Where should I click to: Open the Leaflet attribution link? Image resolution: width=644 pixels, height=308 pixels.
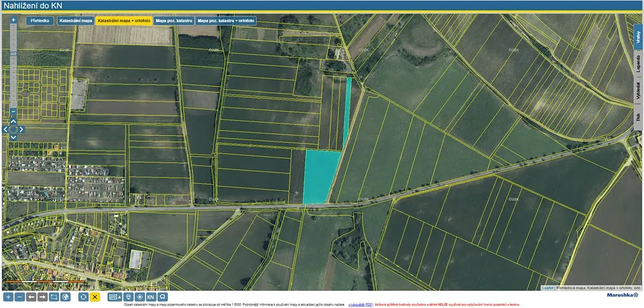tap(547, 287)
